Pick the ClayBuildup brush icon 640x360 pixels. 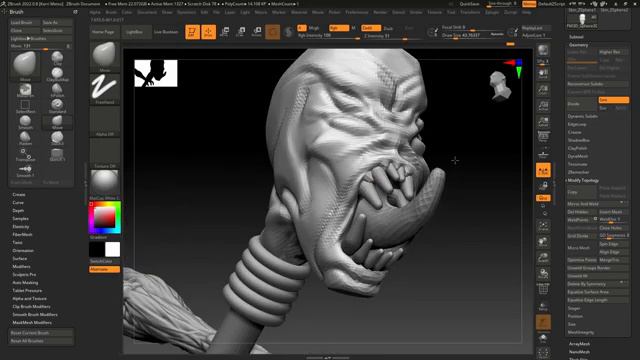coord(58,74)
